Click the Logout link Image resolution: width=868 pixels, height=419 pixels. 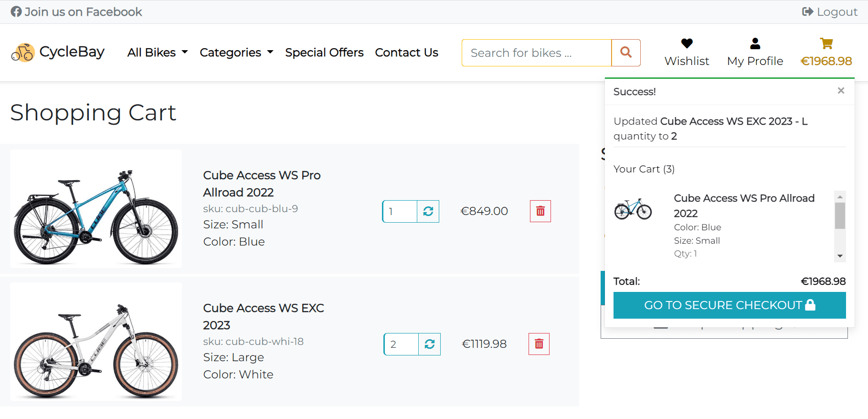click(x=830, y=11)
